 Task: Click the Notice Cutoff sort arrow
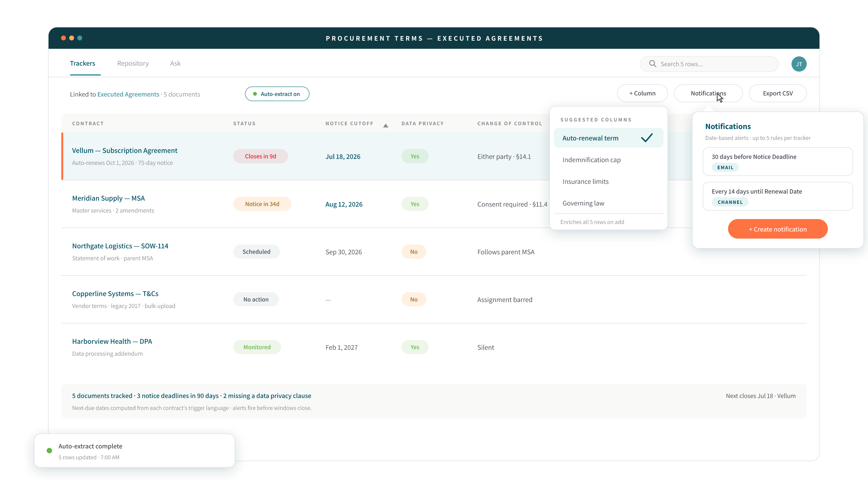tap(385, 126)
